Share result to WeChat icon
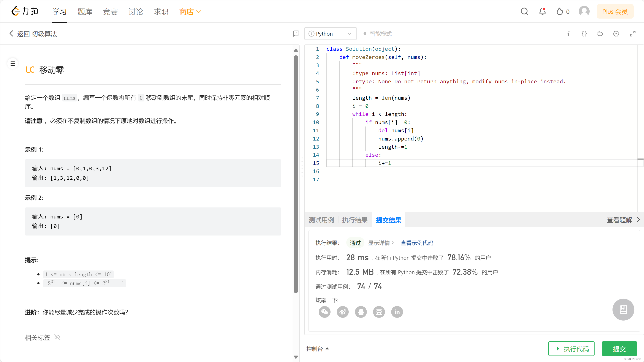This screenshot has width=644, height=362. tap(324, 312)
